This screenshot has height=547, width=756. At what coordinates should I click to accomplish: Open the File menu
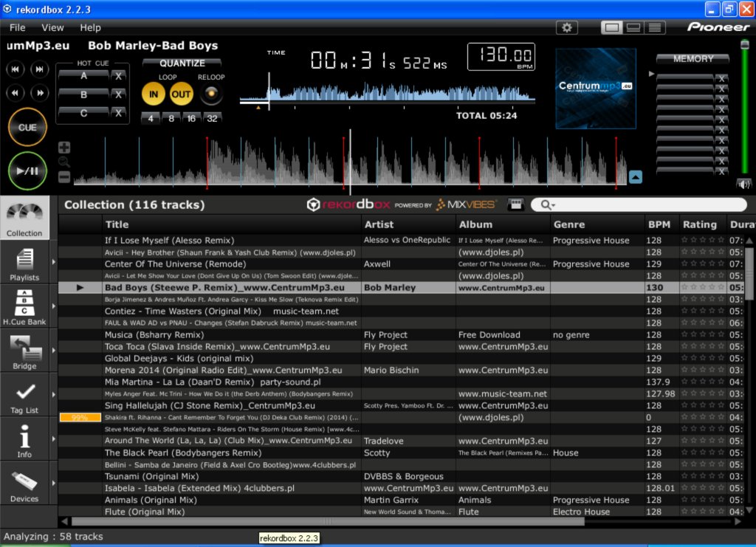click(18, 27)
